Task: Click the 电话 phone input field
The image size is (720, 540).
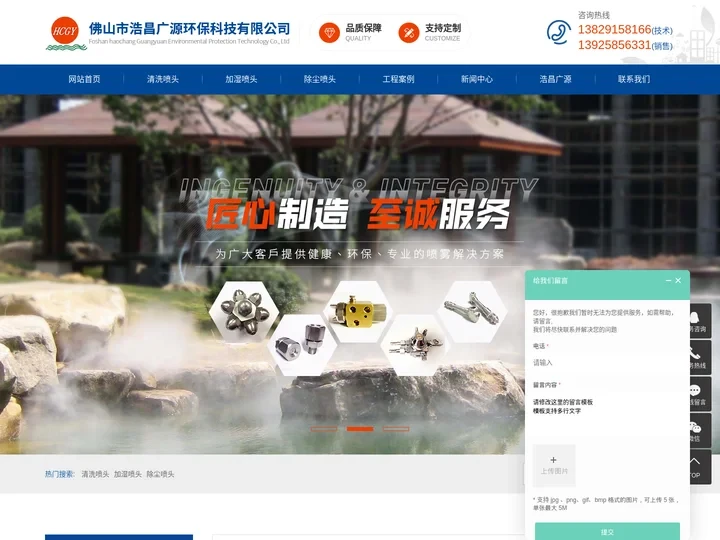Action: tap(604, 362)
